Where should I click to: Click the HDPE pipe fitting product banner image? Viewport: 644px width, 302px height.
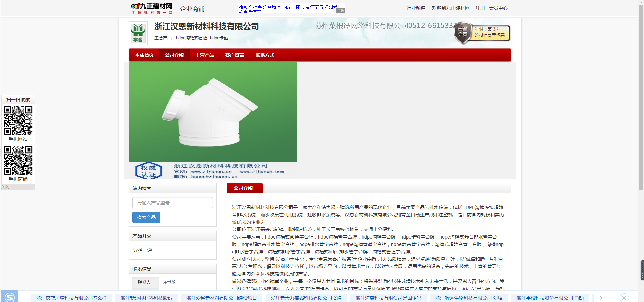coord(213,112)
